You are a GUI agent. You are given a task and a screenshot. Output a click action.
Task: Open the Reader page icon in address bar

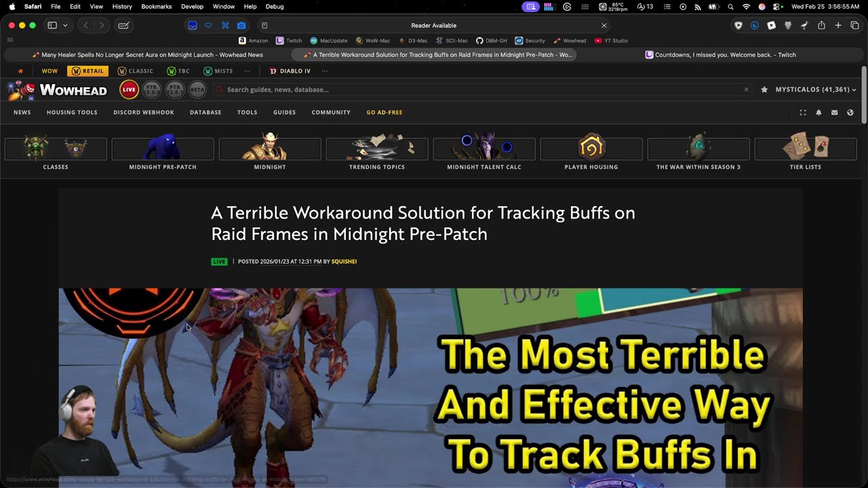(x=264, y=25)
